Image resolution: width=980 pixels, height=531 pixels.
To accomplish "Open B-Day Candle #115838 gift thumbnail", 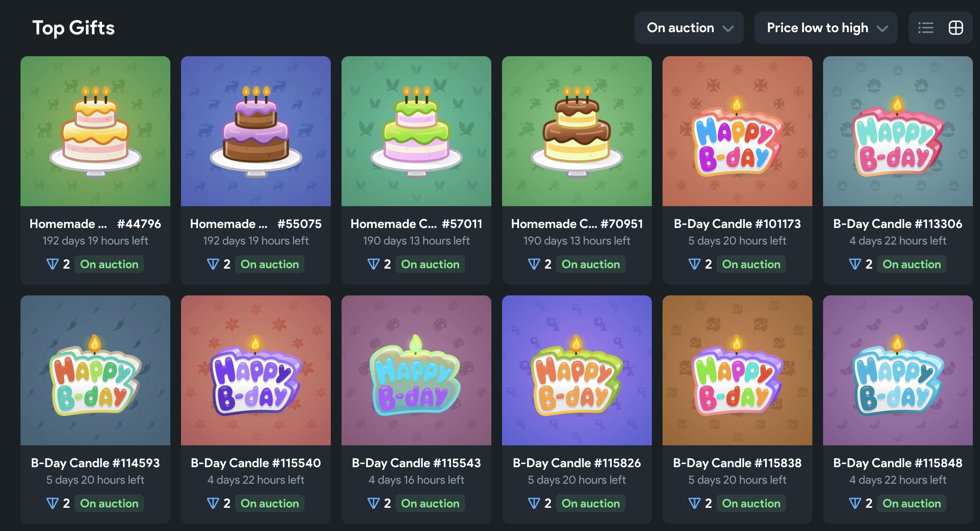I will (x=737, y=370).
